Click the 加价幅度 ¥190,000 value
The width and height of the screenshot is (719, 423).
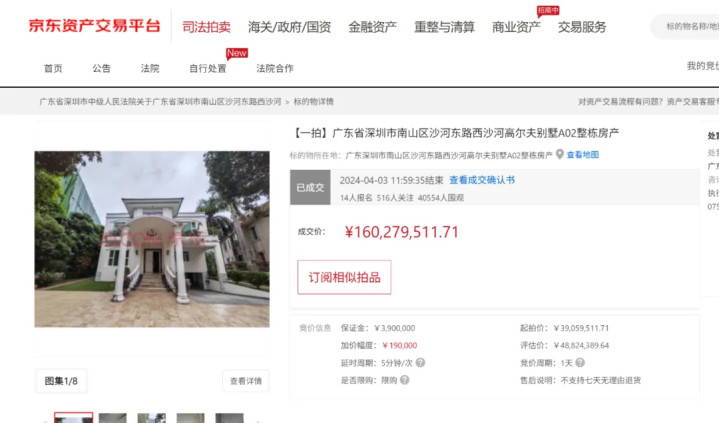point(399,345)
